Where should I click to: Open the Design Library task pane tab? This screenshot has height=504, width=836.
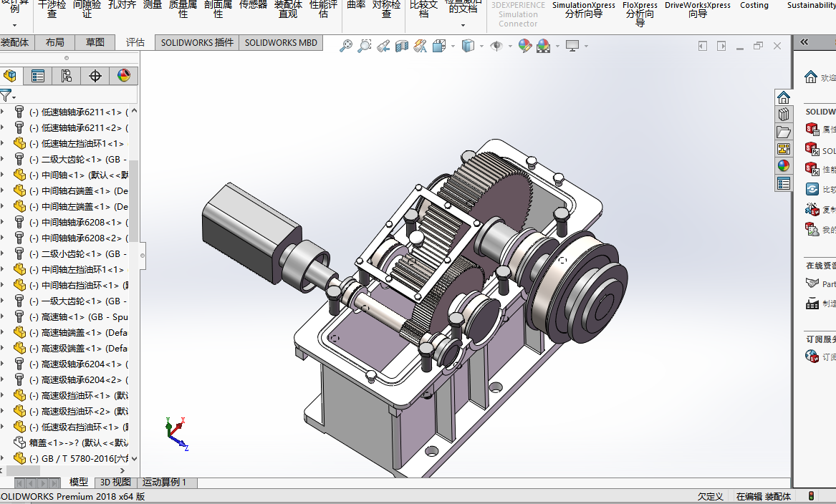point(783,115)
